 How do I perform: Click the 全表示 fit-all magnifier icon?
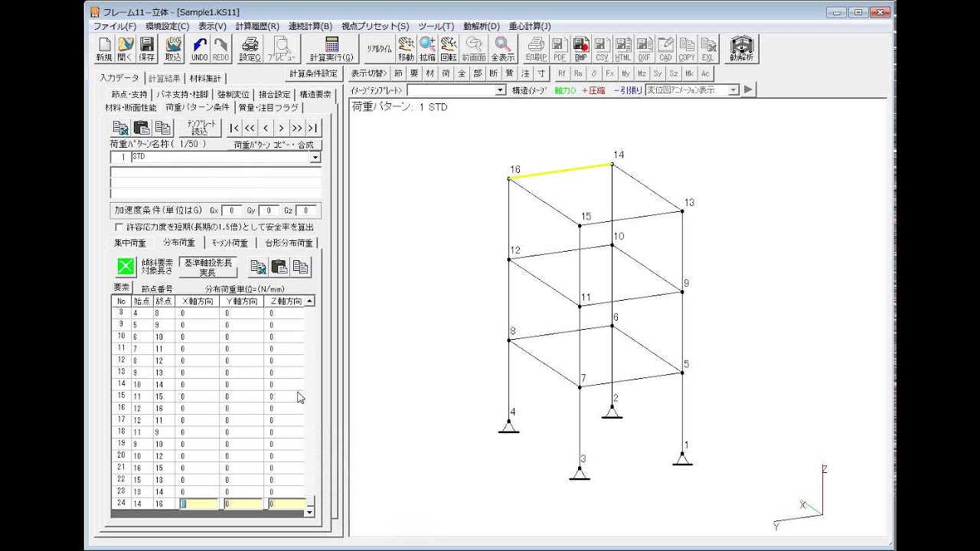click(x=502, y=49)
